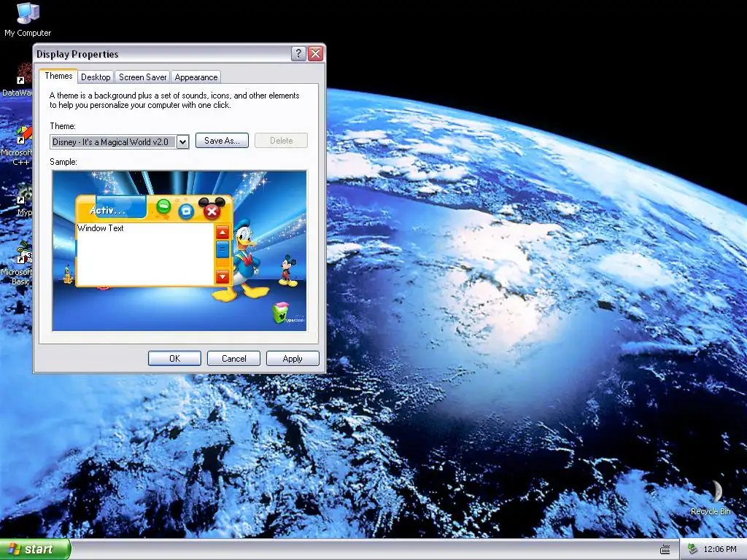The height and width of the screenshot is (560, 747).
Task: Select the Recycle Bin icon
Action: tap(711, 497)
